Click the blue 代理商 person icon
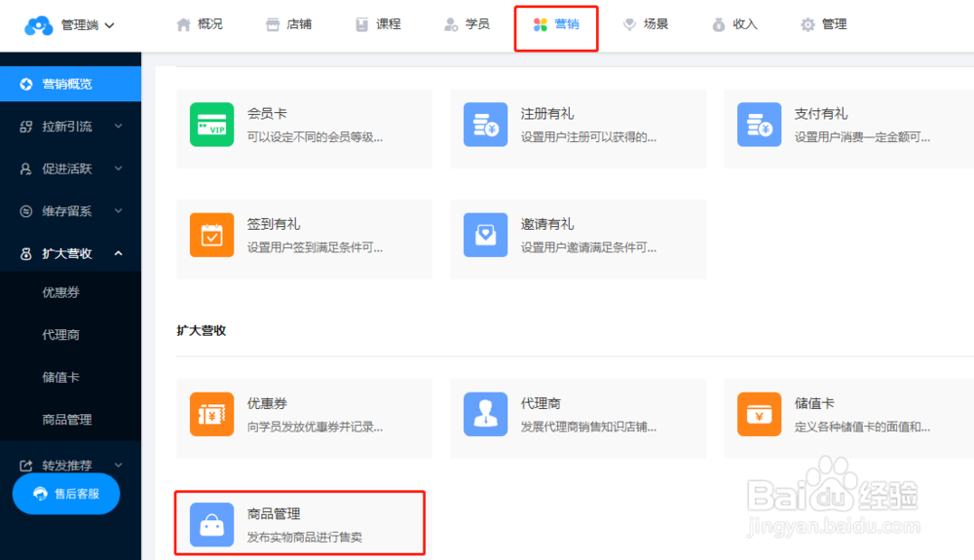 coord(485,414)
